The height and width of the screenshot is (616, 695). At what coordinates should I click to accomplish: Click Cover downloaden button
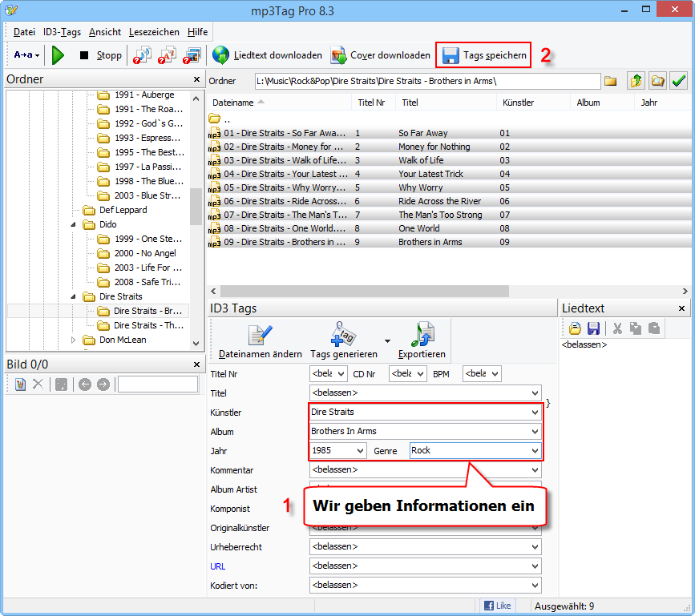pos(380,55)
